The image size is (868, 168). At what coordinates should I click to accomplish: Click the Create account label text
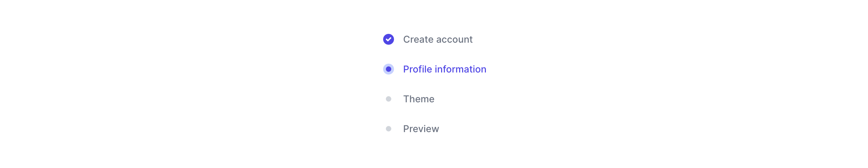pos(437,39)
